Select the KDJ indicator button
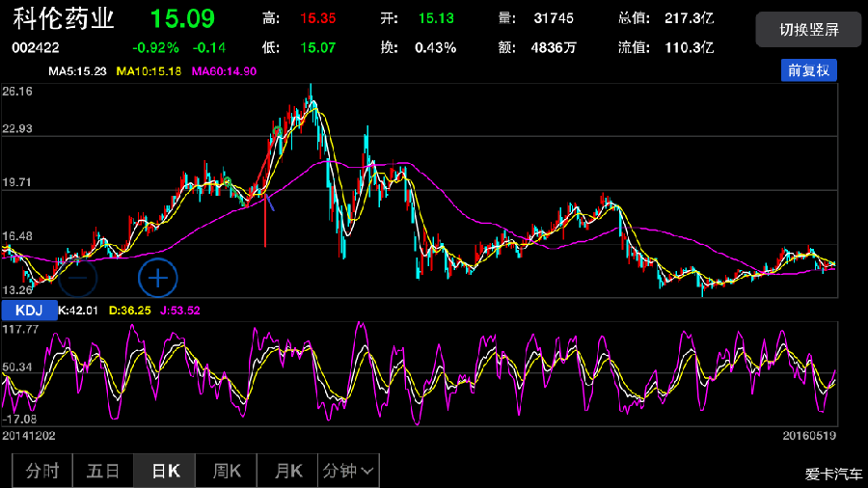This screenshot has height=488, width=868. pos(29,311)
